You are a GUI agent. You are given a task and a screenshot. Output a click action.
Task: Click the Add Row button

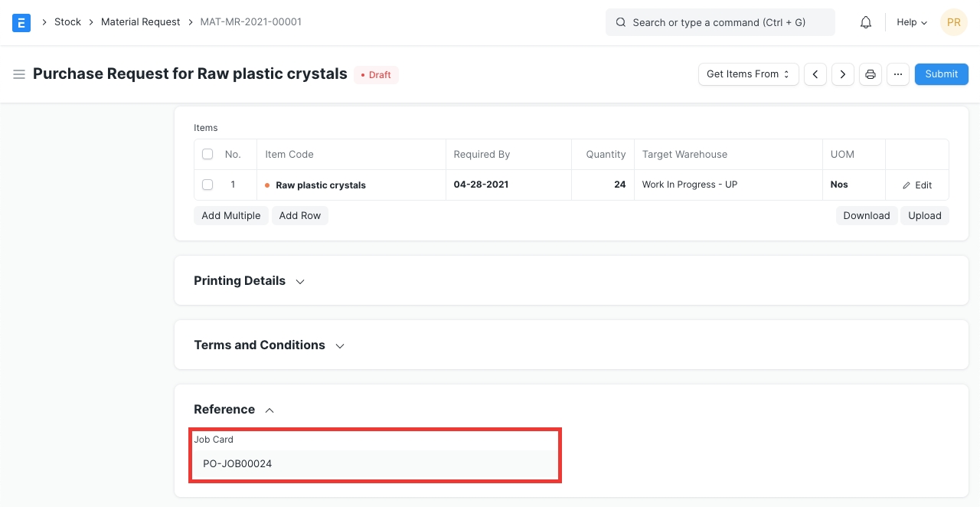[299, 216]
